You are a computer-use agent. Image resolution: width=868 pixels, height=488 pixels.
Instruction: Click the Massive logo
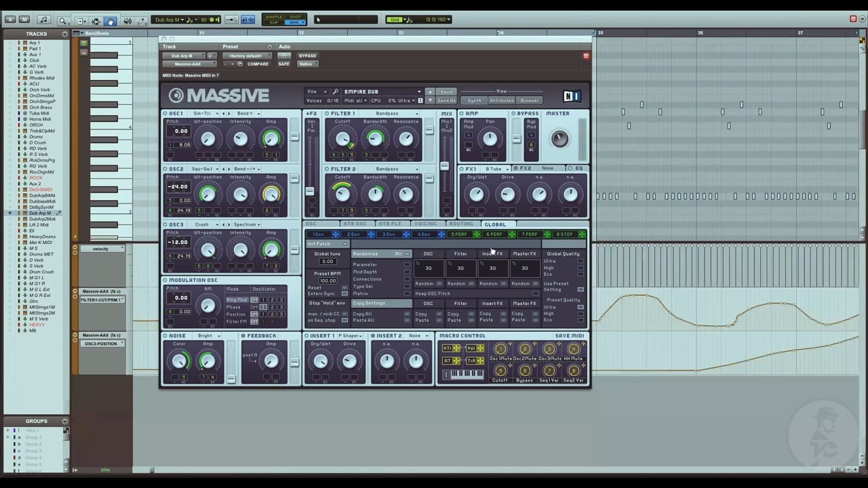(219, 96)
